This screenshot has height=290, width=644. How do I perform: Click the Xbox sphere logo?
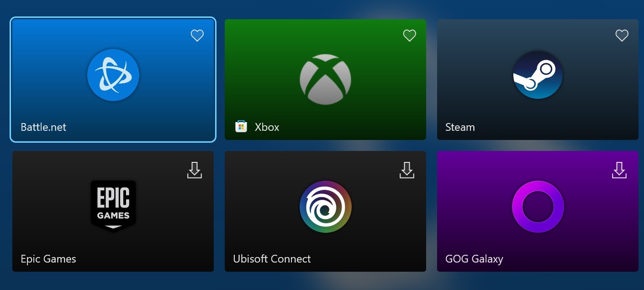pos(326,79)
